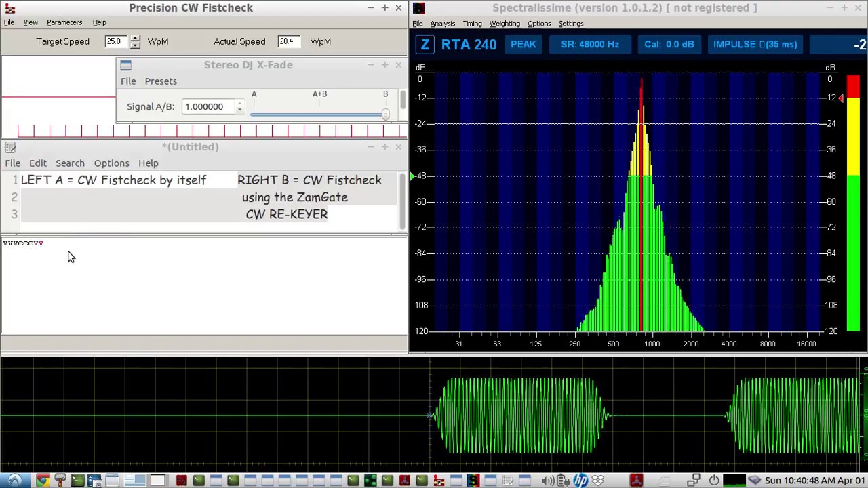This screenshot has width=868, height=488.
Task: Open the Xfce start menu in taskbar
Action: click(x=14, y=481)
